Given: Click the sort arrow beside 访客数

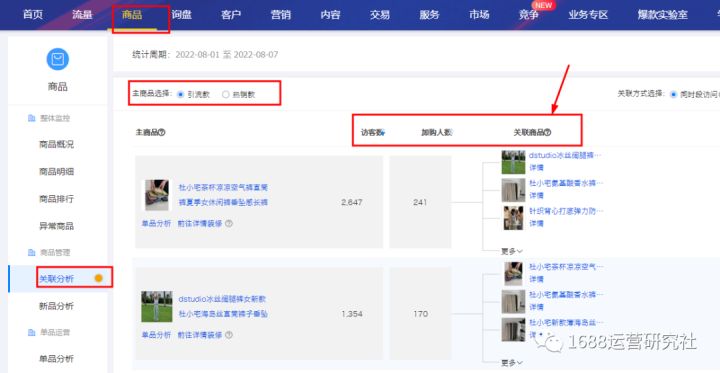Looking at the screenshot, I should [x=382, y=133].
